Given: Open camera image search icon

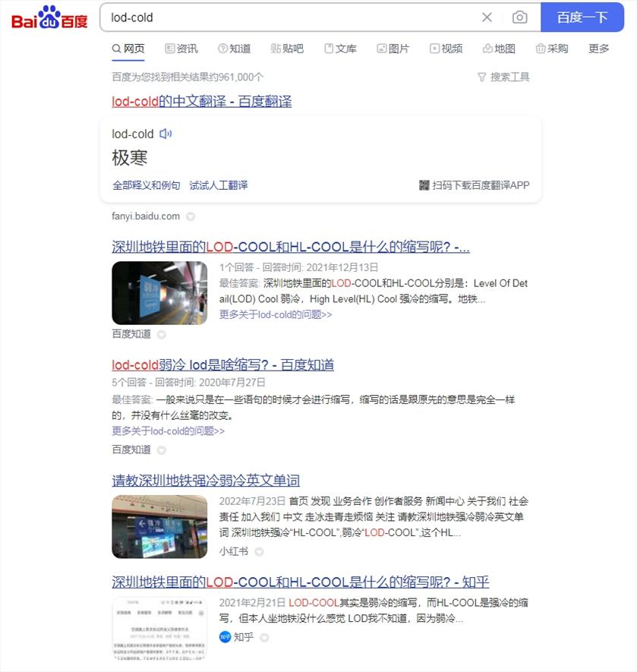Looking at the screenshot, I should [519, 17].
